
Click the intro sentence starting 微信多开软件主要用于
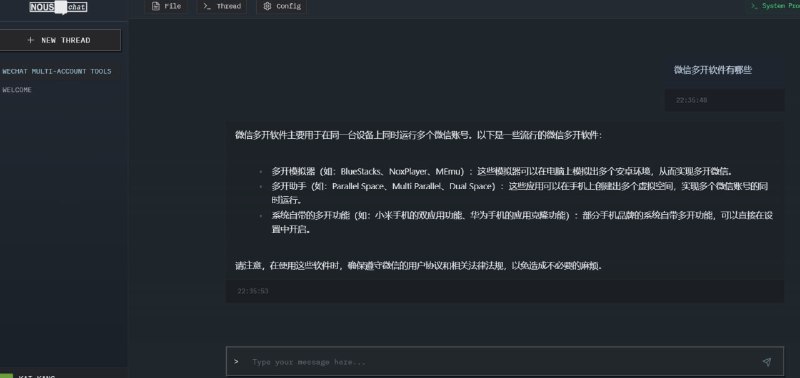coord(418,136)
